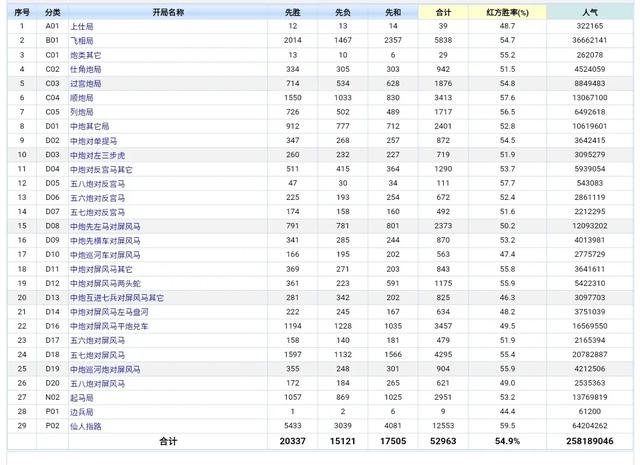Open the 中炮对屏风马其它 link

pos(101,269)
